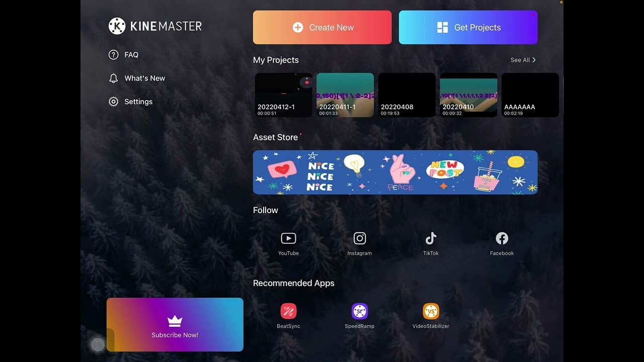This screenshot has width=644, height=362.
Task: Click the Facebook label text
Action: 502,253
